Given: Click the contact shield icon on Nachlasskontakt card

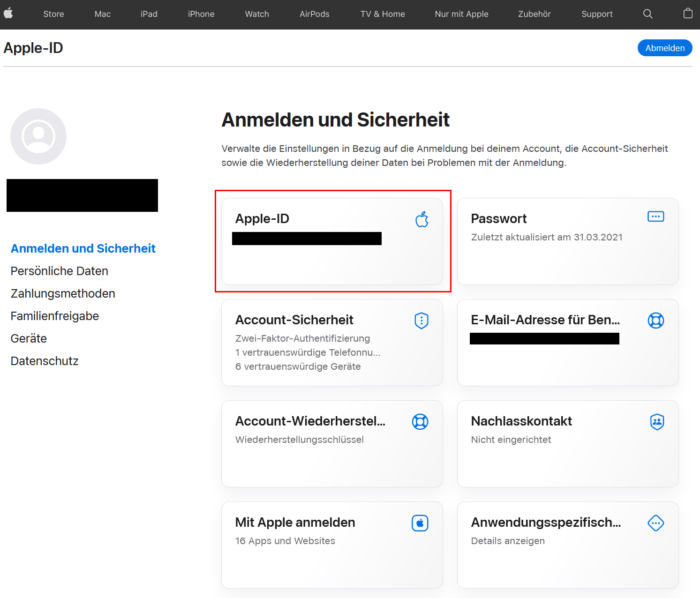Looking at the screenshot, I should [657, 421].
